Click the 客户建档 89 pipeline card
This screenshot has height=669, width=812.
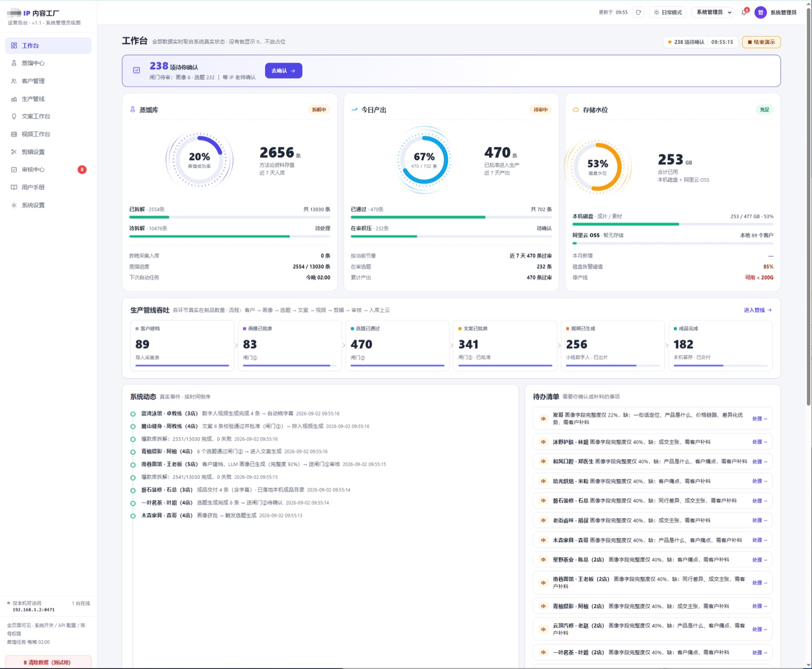182,346
